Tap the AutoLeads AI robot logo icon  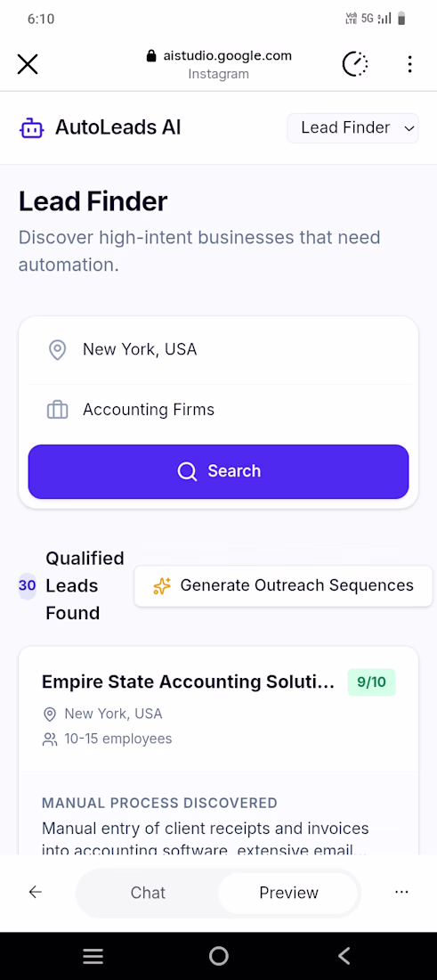click(32, 129)
